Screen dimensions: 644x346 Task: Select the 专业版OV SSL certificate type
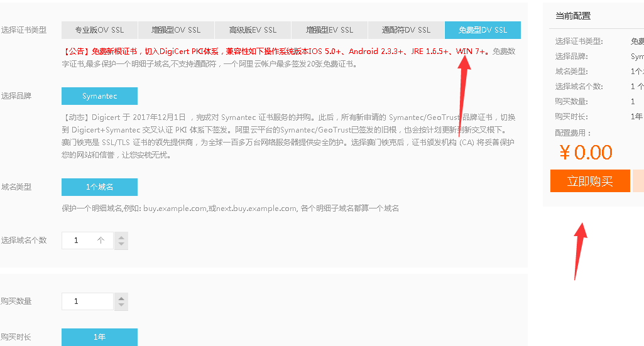tap(99, 30)
